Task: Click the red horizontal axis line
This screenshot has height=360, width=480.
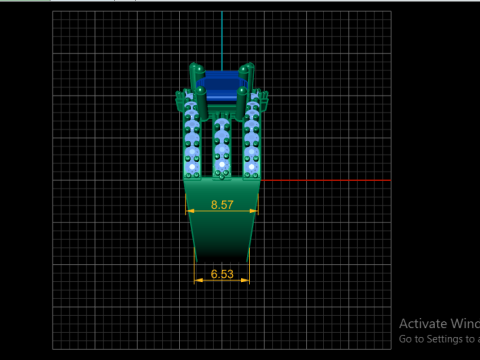Action: point(326,180)
